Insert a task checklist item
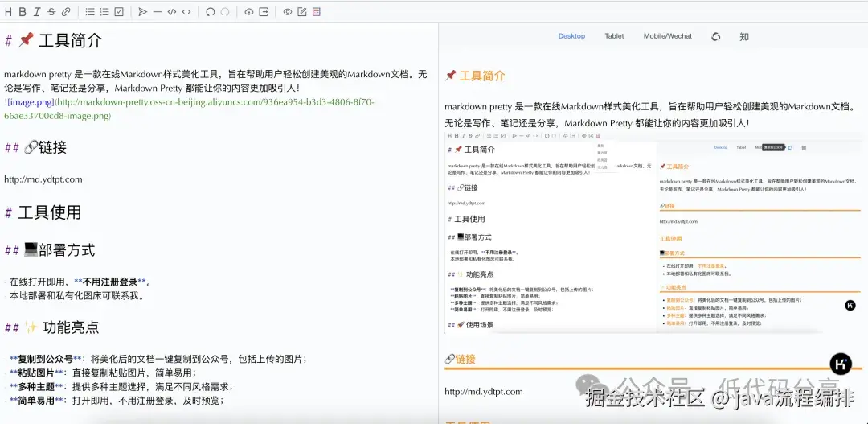Viewport: 868px width, 424px height. tap(119, 11)
